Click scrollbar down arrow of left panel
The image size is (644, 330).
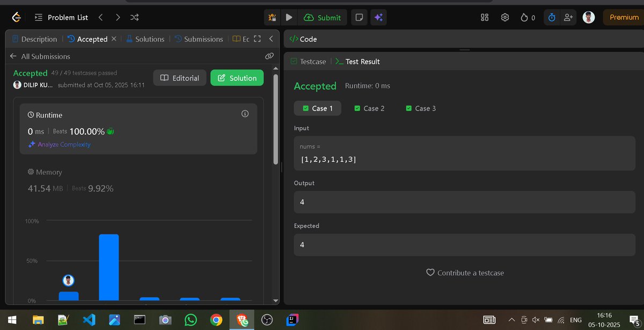tap(276, 301)
